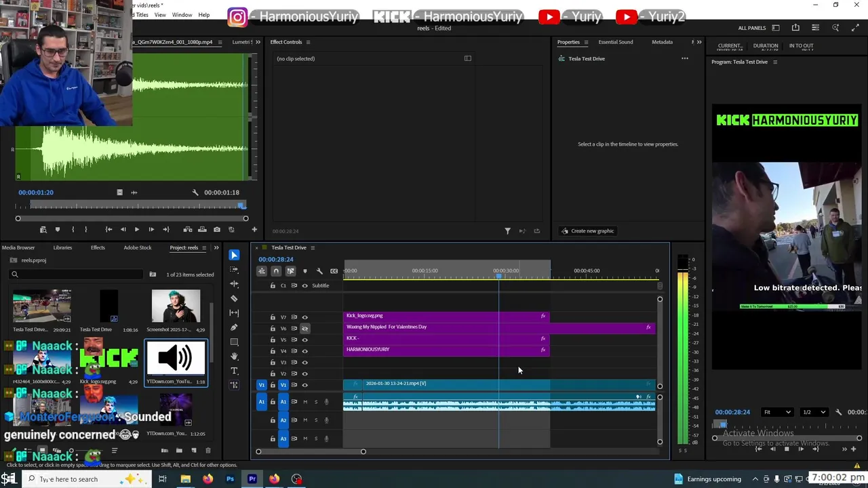Click the timeline timecode 00:00:28:24

[x=276, y=260]
